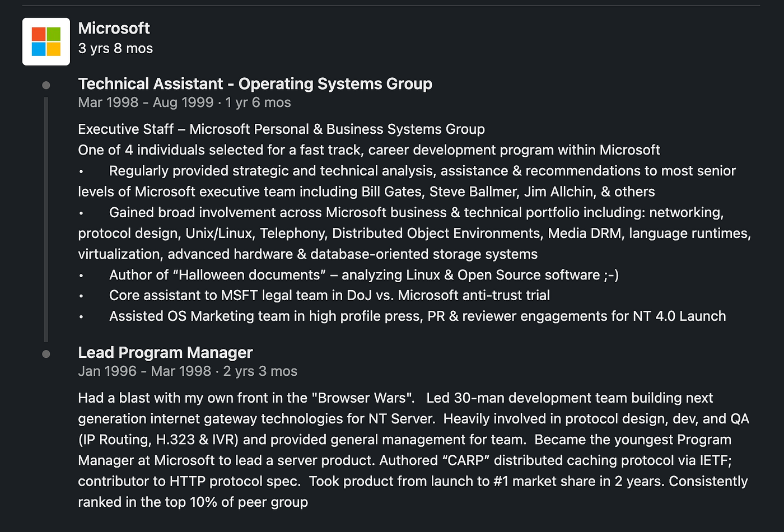Click the fast track career development line
The width and height of the screenshot is (784, 532).
(369, 150)
